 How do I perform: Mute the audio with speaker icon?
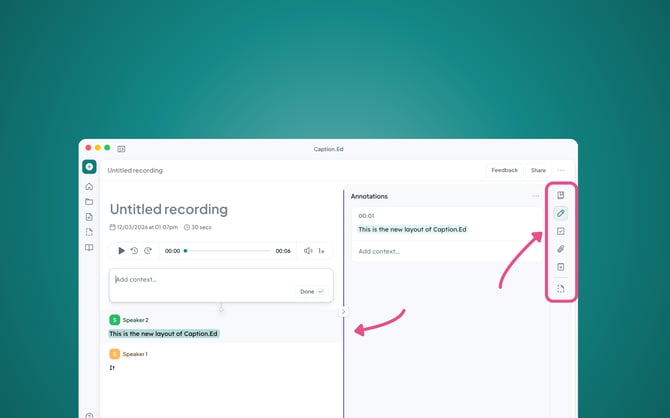308,251
